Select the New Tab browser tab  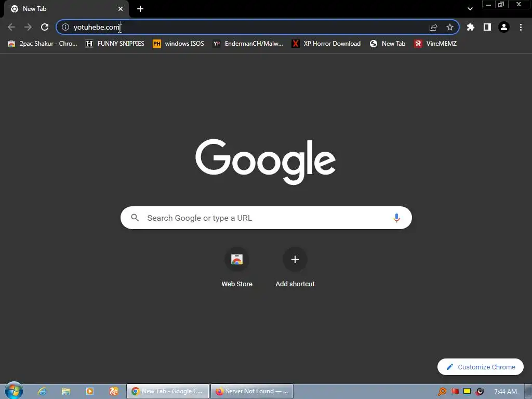tap(66, 9)
